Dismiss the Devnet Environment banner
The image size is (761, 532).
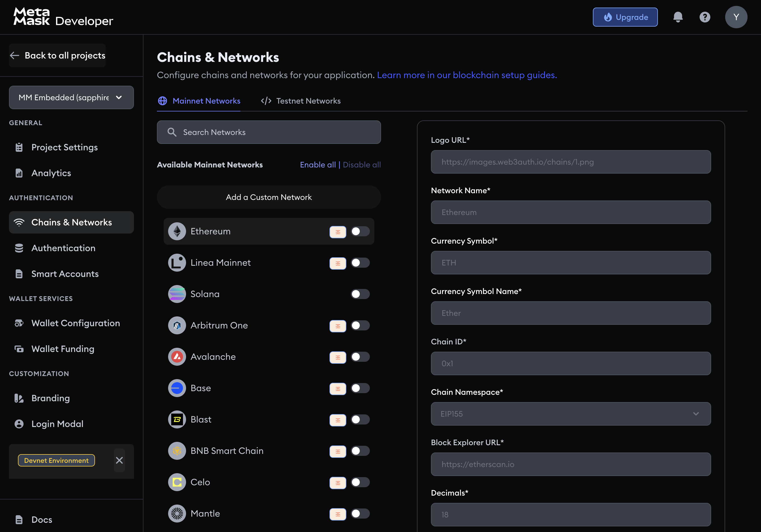pos(119,460)
